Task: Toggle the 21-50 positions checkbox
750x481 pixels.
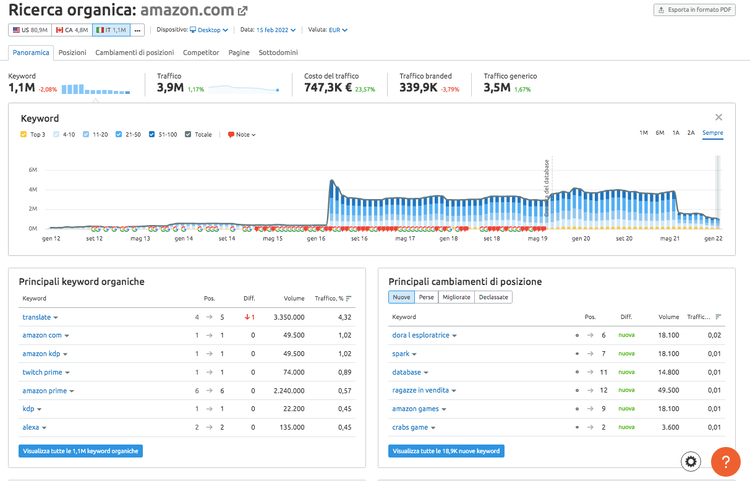Action: [x=119, y=134]
